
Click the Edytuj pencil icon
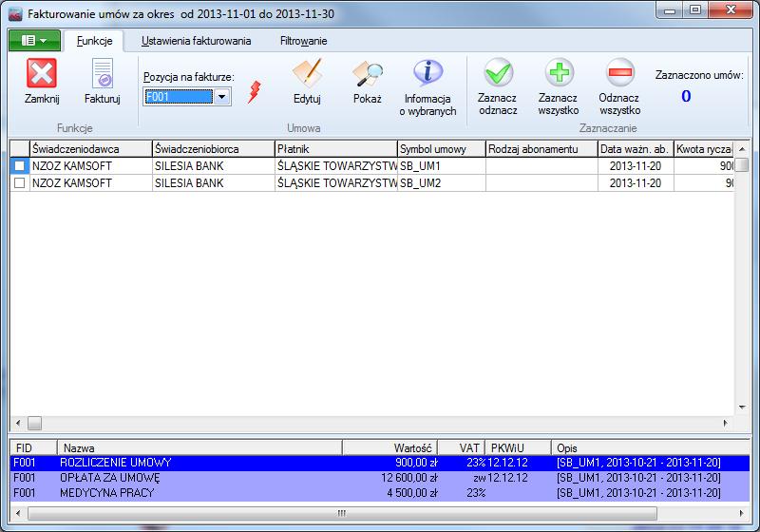(x=307, y=73)
